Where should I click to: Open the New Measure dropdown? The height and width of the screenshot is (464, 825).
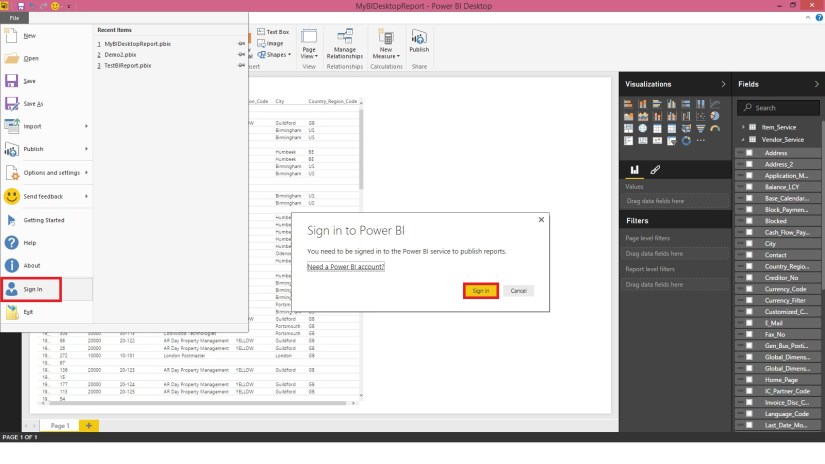point(386,44)
